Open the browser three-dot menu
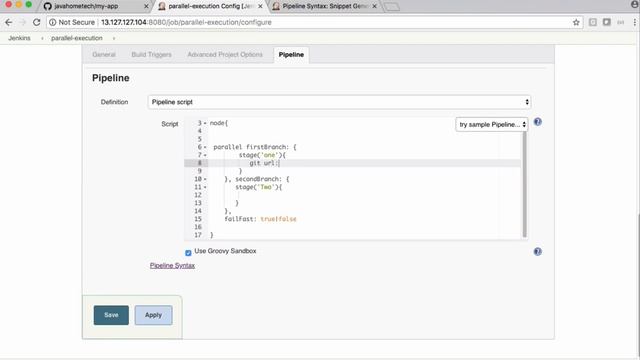Image resolution: width=640 pixels, height=360 pixels. (635, 22)
